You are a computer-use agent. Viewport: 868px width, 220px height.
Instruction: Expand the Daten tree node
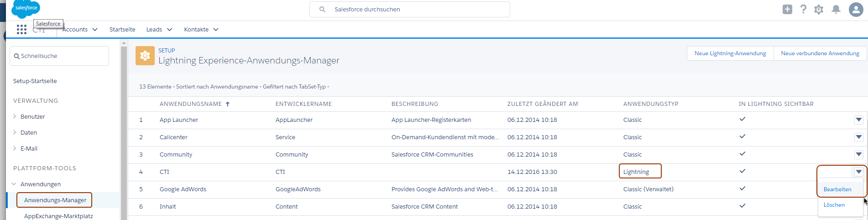[15, 132]
